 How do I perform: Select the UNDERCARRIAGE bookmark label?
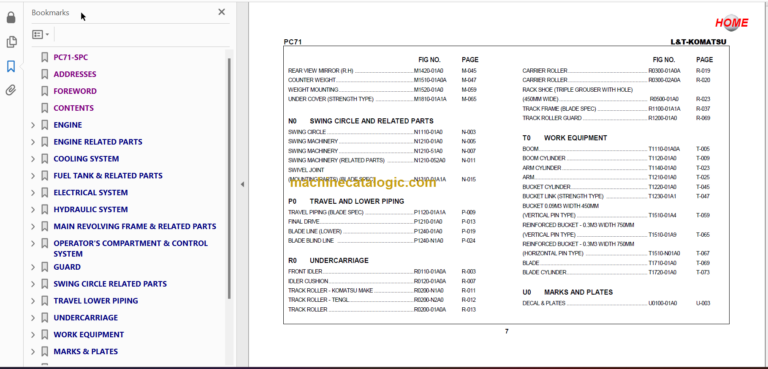[x=86, y=318]
